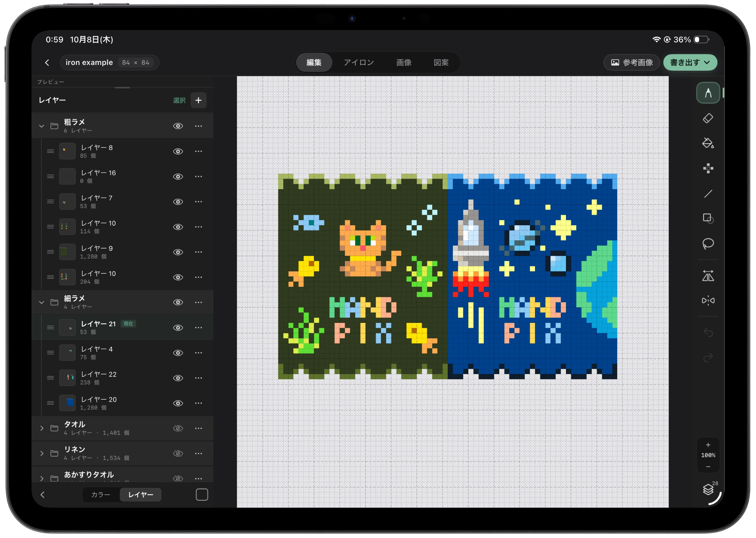756x538 pixels.
Task: Click the redo arrow
Action: (x=708, y=357)
